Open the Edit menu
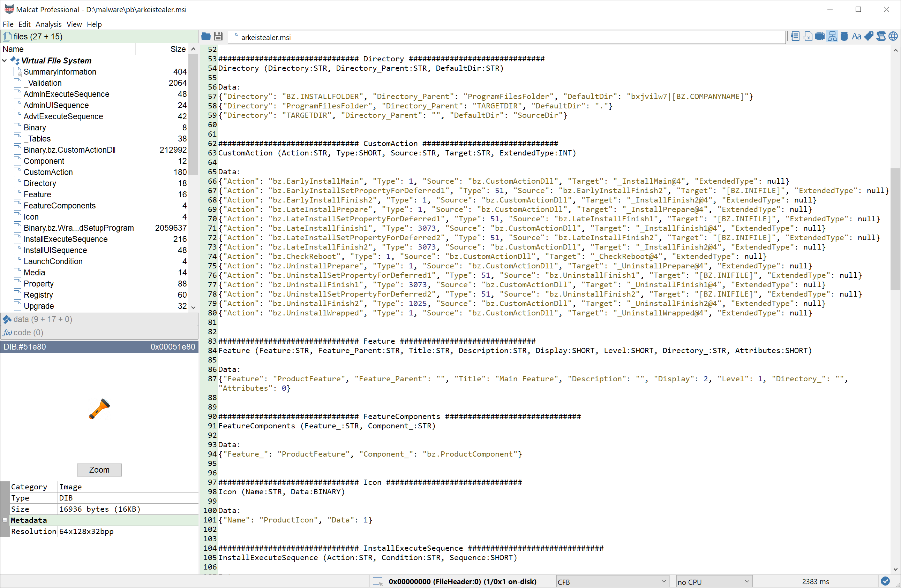Image resolution: width=901 pixels, height=588 pixels. 24,24
